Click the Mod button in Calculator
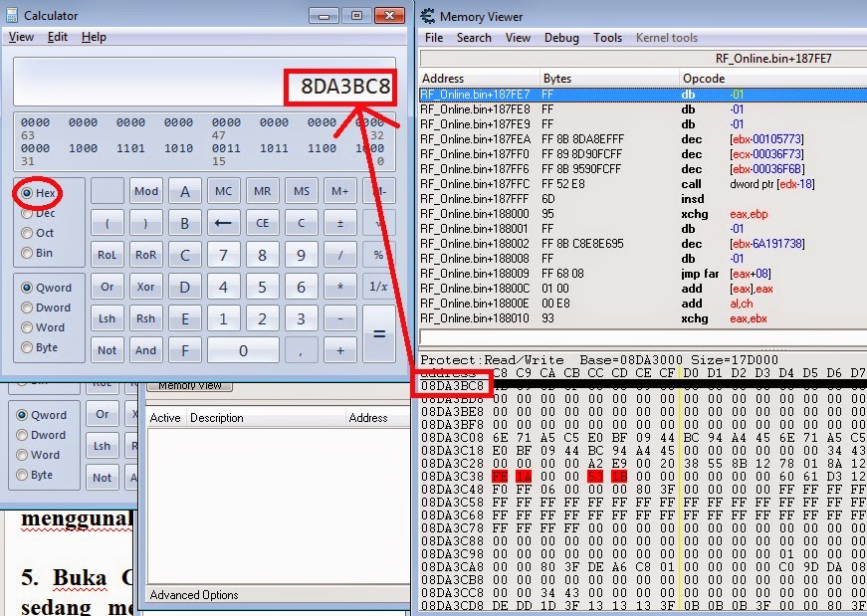The image size is (867, 616). click(146, 191)
